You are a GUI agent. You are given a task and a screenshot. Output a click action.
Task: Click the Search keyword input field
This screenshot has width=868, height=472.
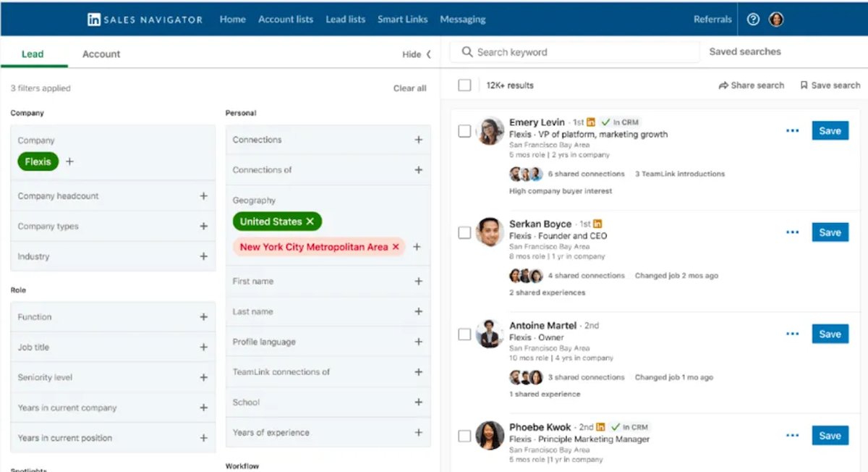575,52
